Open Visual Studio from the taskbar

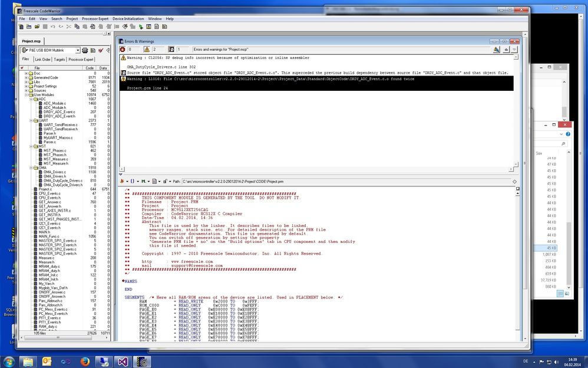123,362
